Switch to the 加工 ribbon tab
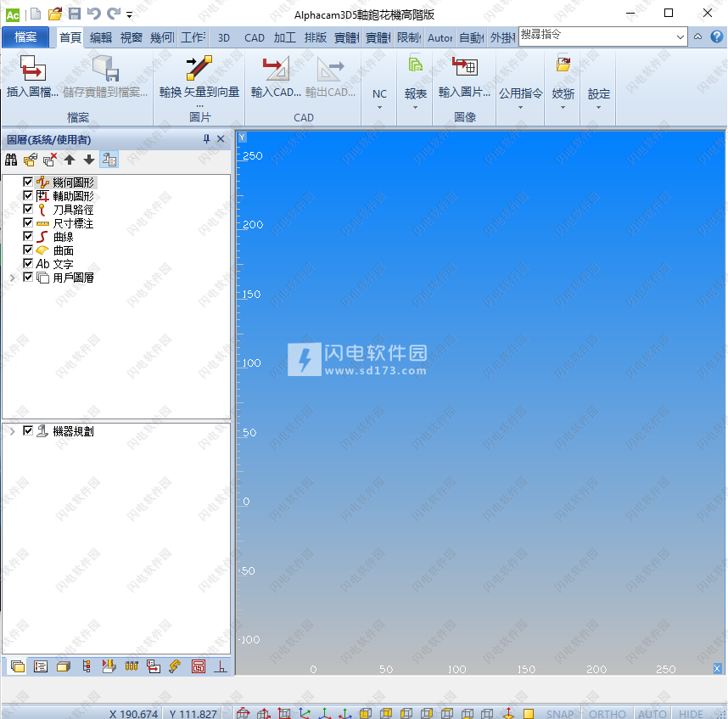The image size is (728, 719). click(x=284, y=37)
